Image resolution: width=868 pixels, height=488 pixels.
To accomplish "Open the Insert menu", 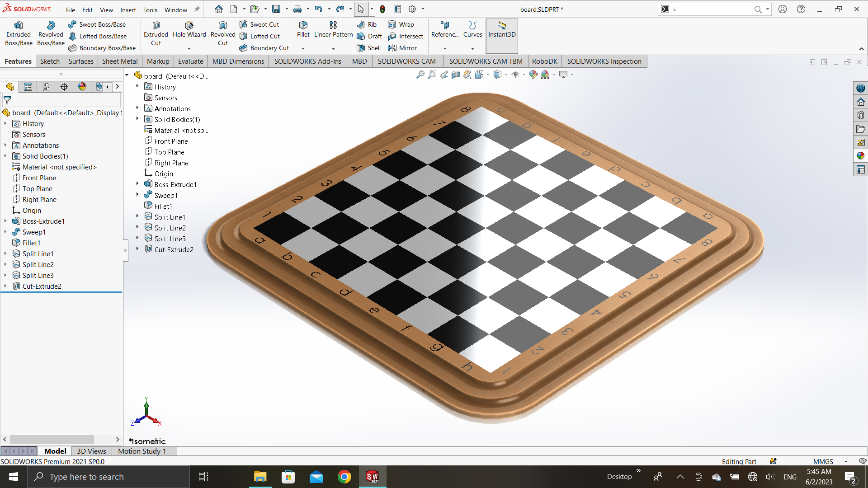I will 128,10.
